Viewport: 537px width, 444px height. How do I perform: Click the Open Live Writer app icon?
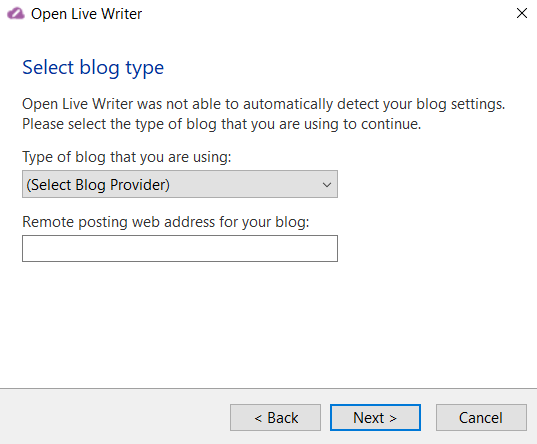15,14
